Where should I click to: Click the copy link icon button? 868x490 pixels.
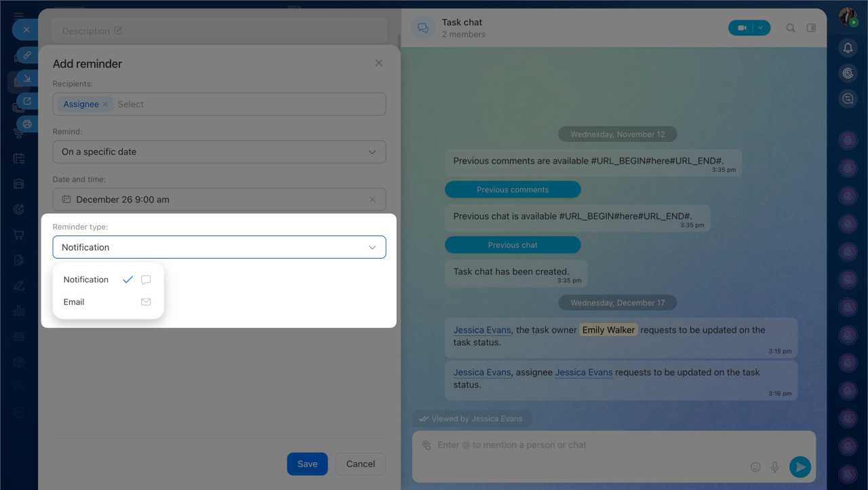[27, 55]
